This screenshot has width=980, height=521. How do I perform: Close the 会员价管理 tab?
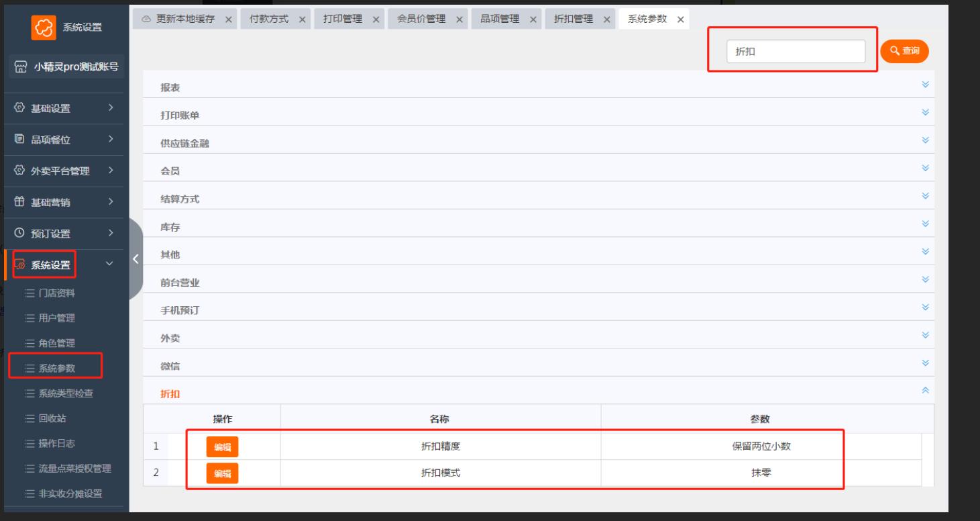pyautogui.click(x=459, y=19)
